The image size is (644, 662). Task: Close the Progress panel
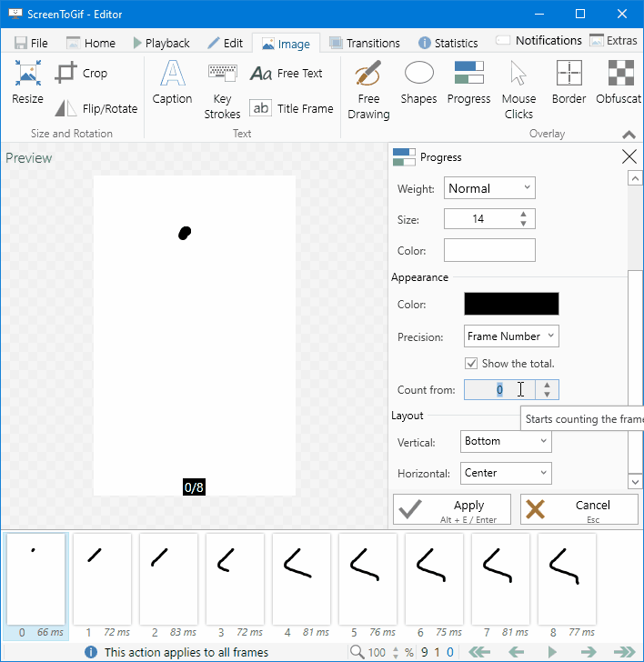[x=629, y=156]
